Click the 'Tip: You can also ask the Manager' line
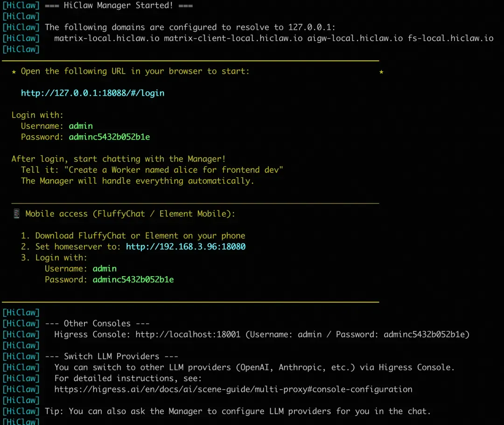Image resolution: width=504 pixels, height=425 pixels. [238, 411]
